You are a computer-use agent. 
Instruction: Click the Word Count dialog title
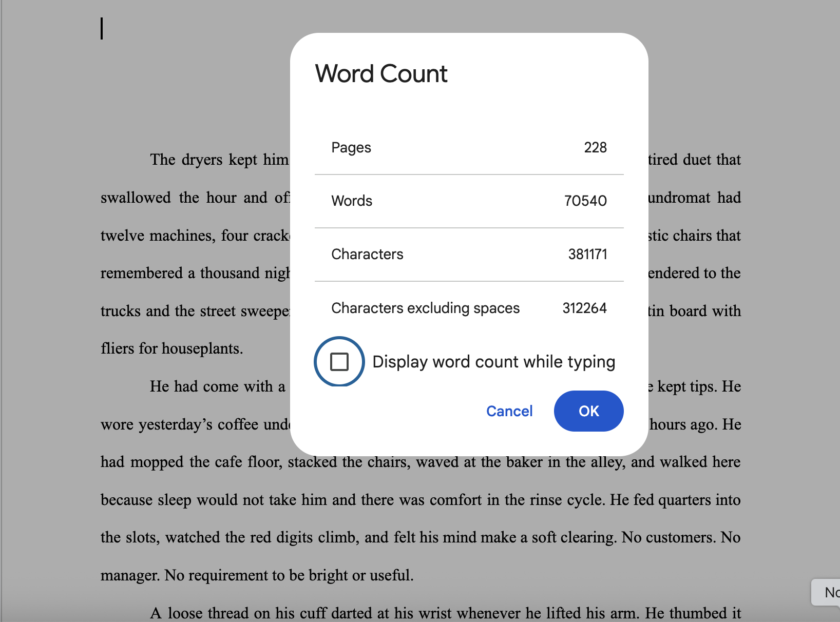pos(381,74)
